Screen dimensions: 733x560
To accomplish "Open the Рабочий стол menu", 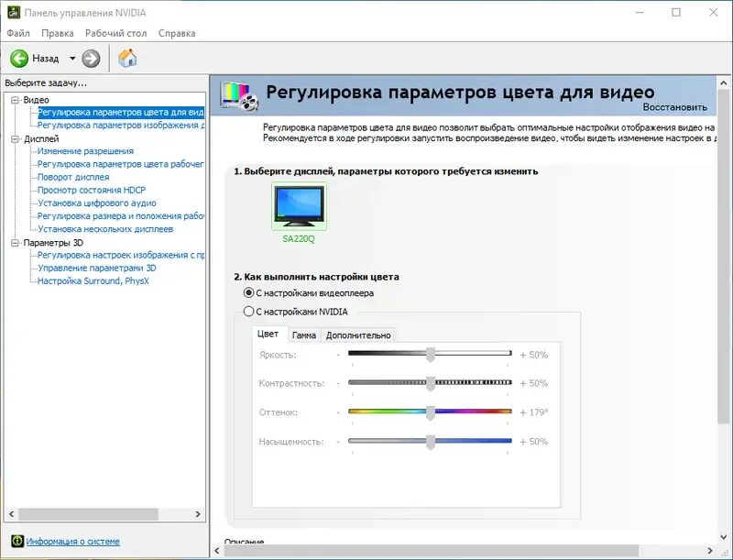I will tap(116, 33).
